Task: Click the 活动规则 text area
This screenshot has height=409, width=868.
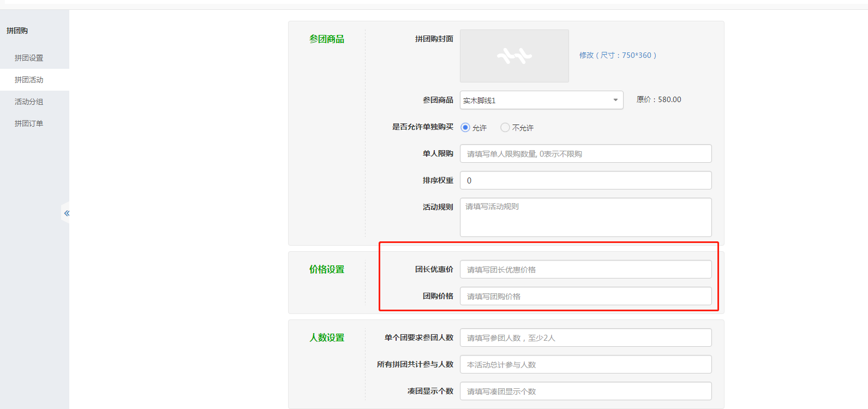Action: pos(585,217)
